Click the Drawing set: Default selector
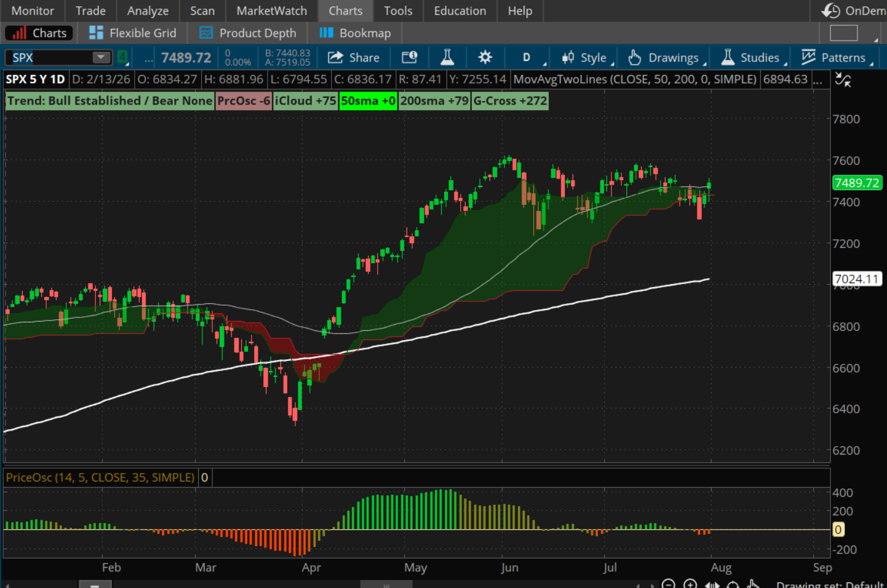887x588 pixels. tap(830, 584)
